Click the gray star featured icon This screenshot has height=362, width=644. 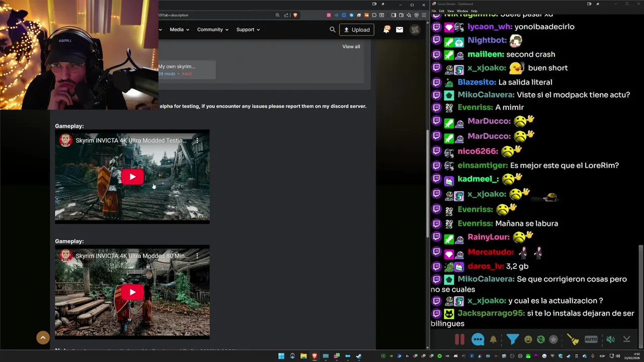coord(553,339)
